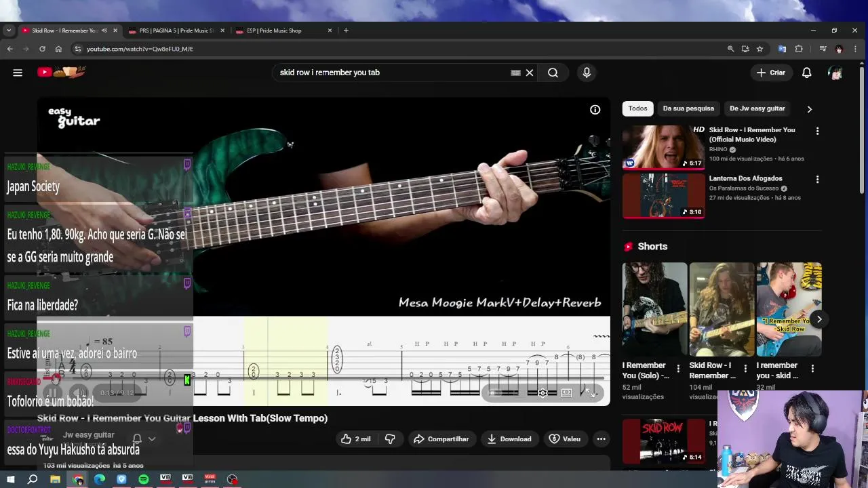Like the video (2 mil)

355,439
